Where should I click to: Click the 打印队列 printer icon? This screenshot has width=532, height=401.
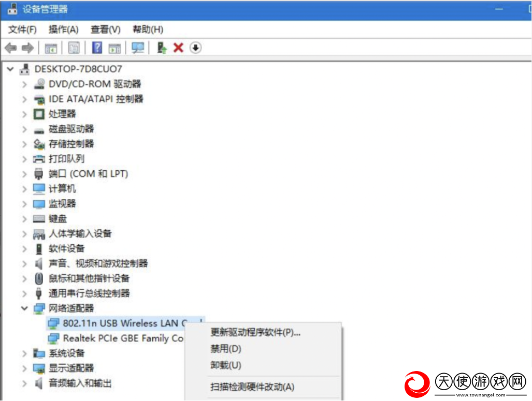click(39, 159)
